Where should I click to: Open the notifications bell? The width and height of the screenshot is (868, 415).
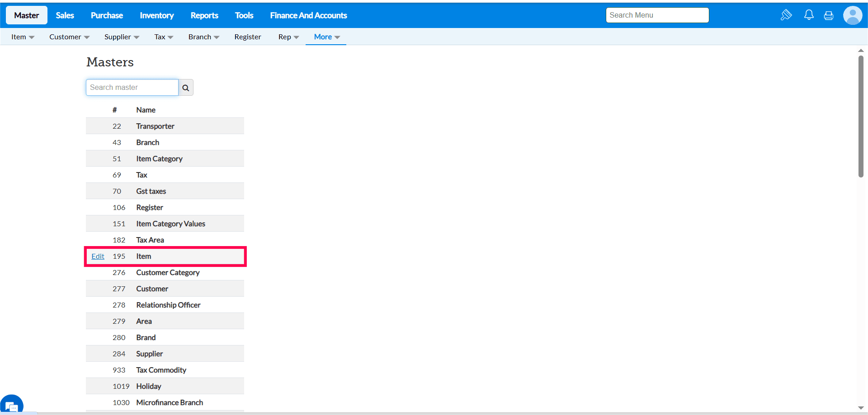809,15
